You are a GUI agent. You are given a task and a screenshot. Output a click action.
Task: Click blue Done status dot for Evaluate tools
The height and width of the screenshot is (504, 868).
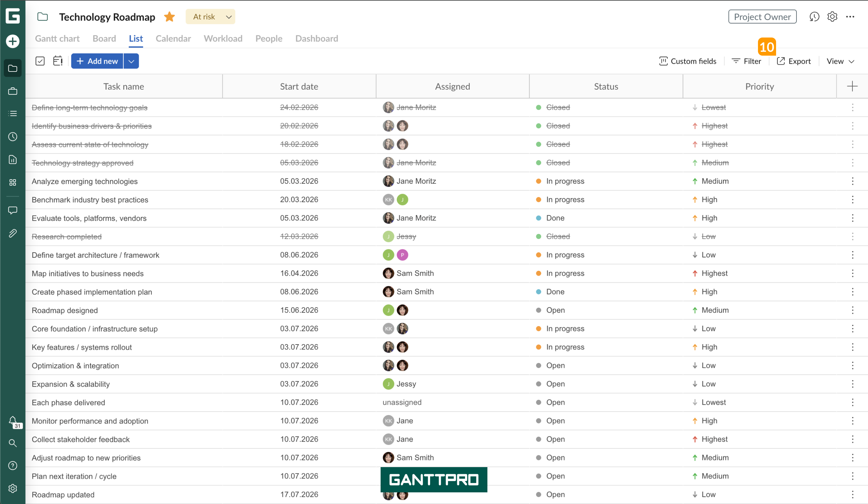[x=538, y=218]
